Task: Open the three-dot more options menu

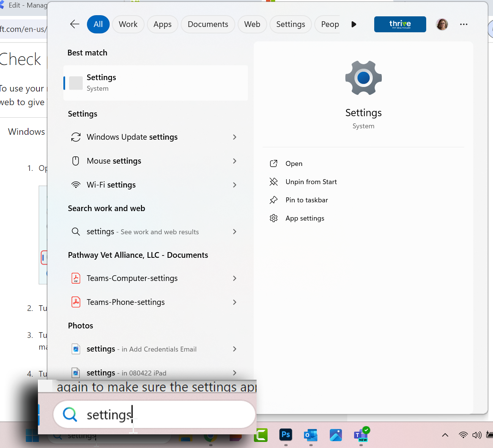Action: [x=463, y=24]
